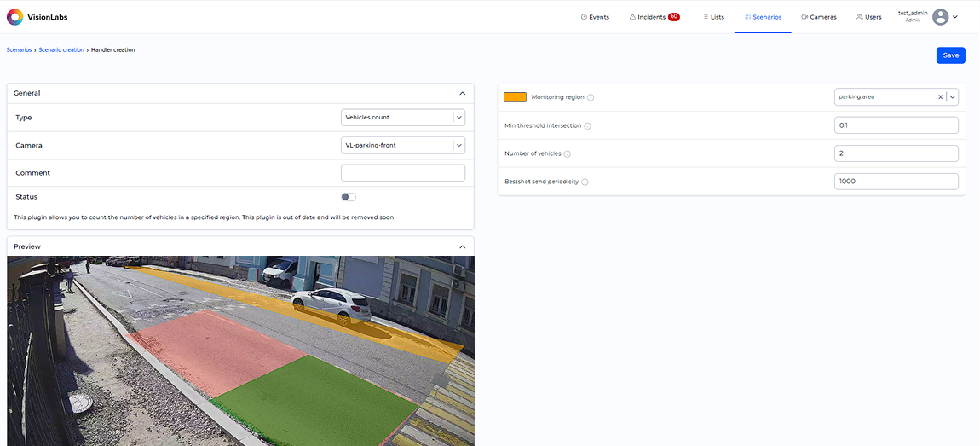
Task: Click the Bestshot send periodicity info icon
Action: 585,182
